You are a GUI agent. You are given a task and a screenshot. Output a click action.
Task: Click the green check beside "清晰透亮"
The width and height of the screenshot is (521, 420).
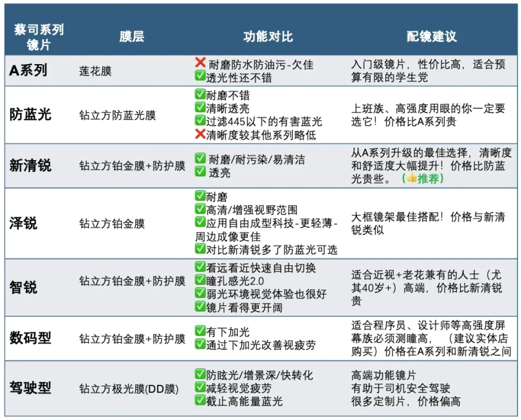click(200, 107)
